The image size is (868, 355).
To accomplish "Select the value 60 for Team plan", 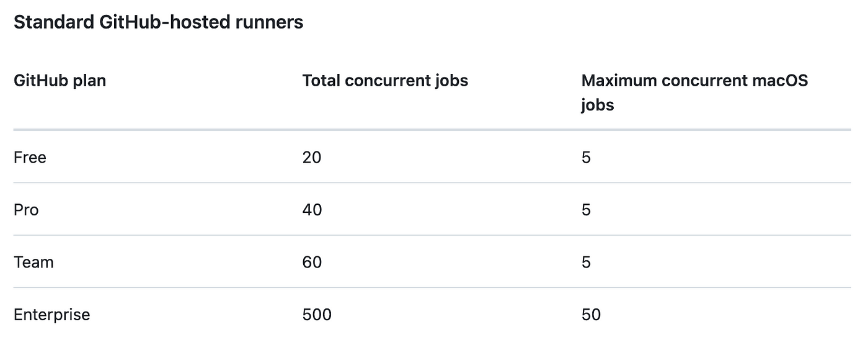I will (312, 262).
